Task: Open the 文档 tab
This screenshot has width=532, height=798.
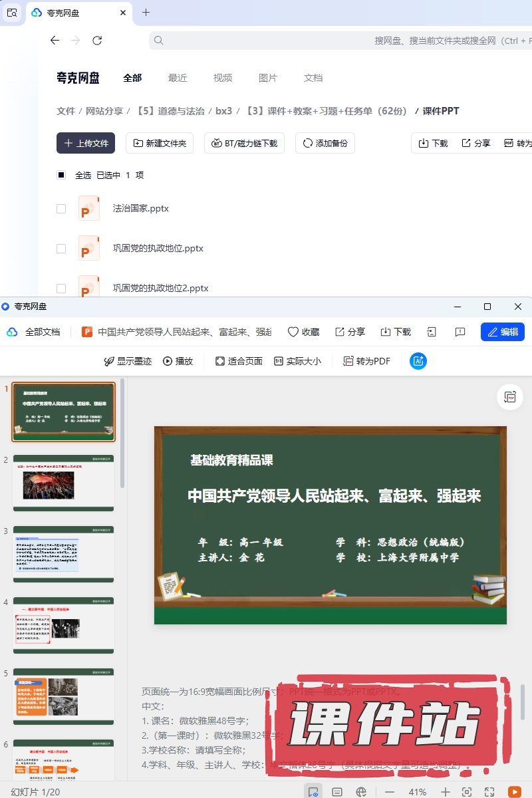Action: click(313, 78)
